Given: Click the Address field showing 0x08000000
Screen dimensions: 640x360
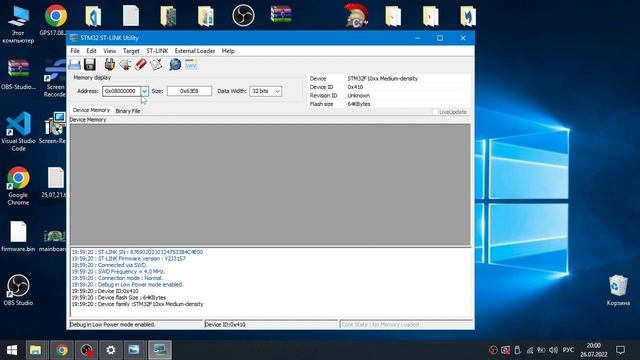Looking at the screenshot, I should [x=122, y=91].
